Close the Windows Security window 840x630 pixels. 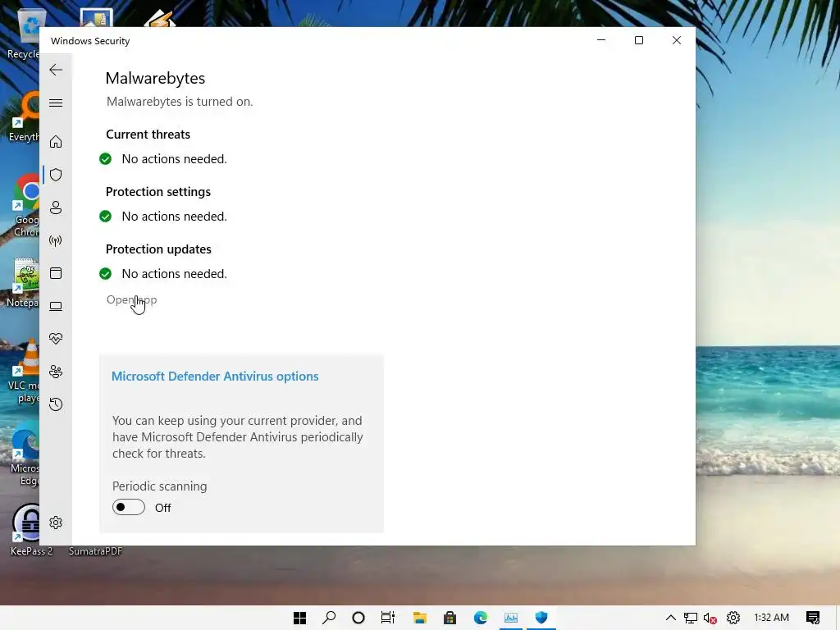(x=677, y=40)
